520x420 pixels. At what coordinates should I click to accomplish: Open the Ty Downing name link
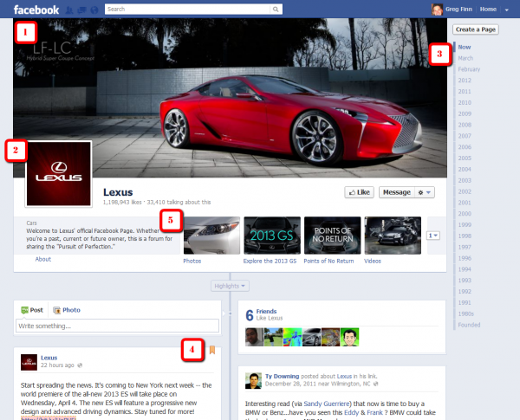click(x=282, y=376)
